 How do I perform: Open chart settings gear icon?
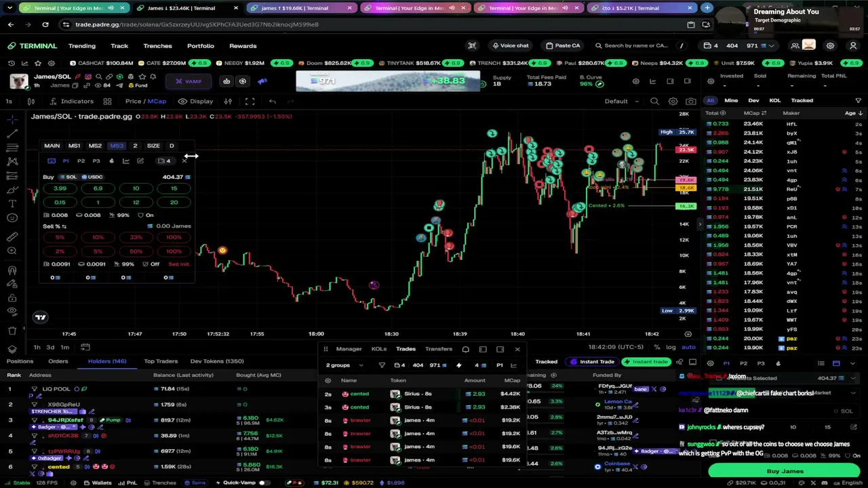[x=673, y=101]
